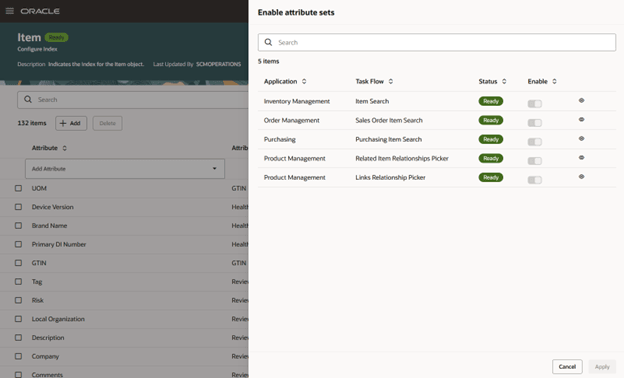This screenshot has width=624, height=378.
Task: Check the Tag attribute checkbox
Action: 18,282
